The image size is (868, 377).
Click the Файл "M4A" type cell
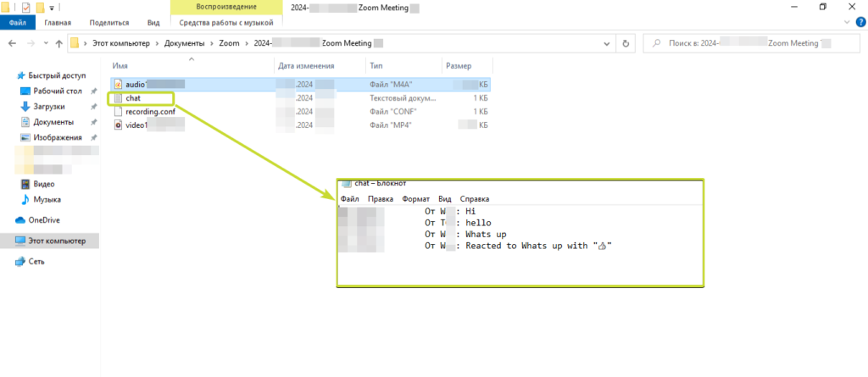(x=391, y=84)
